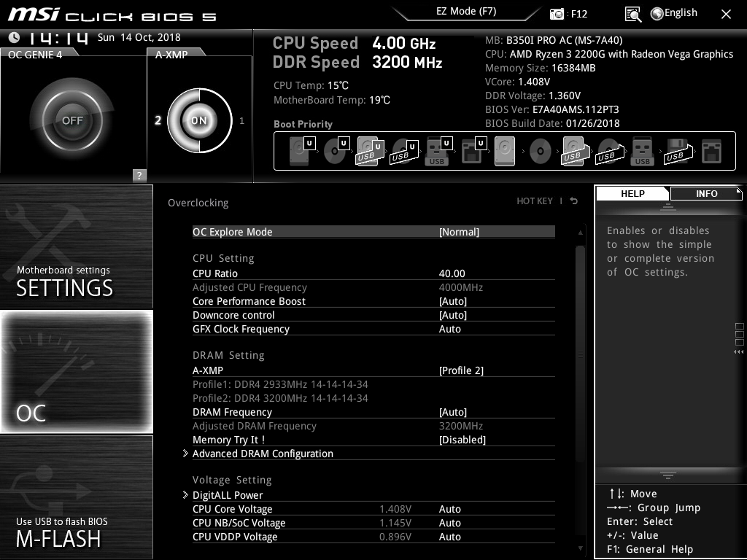Toggle the OC GENIE 4 OFF knob
747x560 pixels.
tap(72, 120)
